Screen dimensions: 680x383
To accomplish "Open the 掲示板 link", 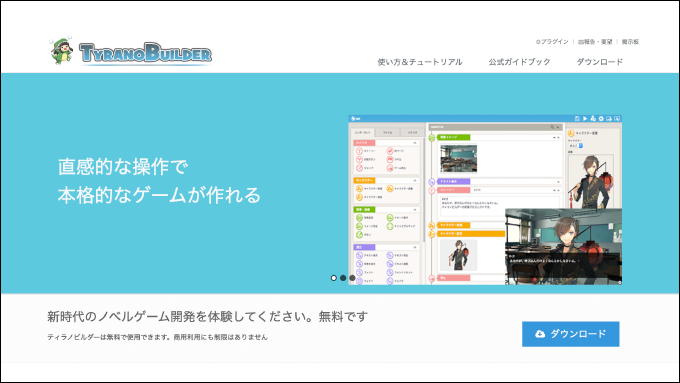I will (630, 42).
